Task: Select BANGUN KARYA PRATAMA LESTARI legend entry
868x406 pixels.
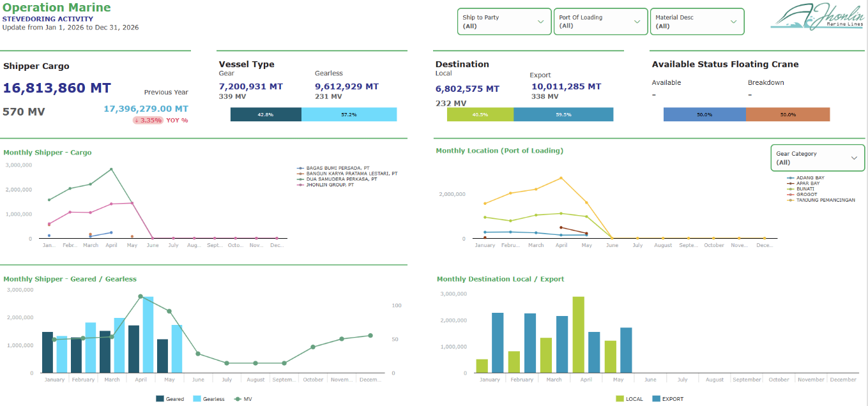Action: coord(347,174)
